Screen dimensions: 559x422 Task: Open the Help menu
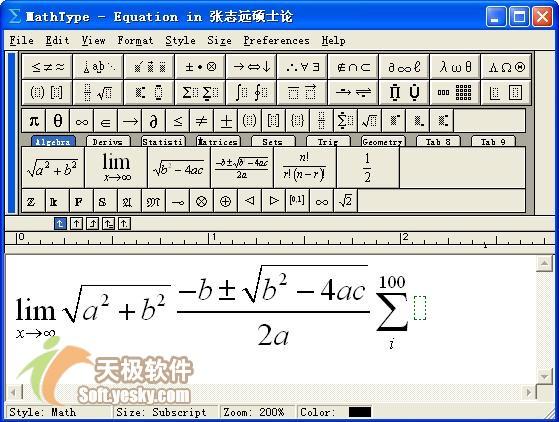333,41
